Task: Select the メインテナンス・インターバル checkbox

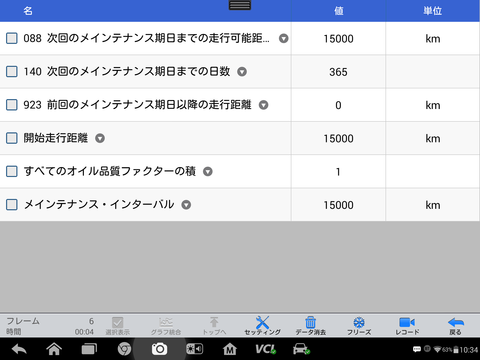Action: (x=12, y=205)
